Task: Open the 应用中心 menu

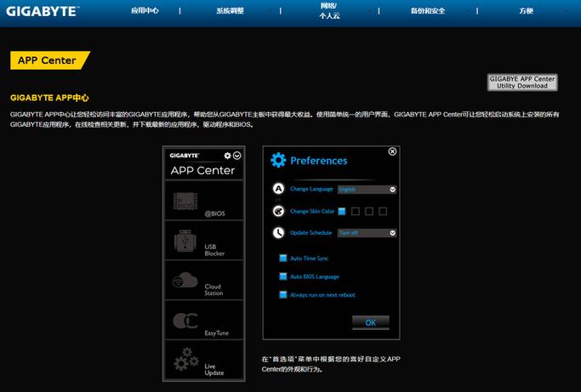Action: (145, 11)
